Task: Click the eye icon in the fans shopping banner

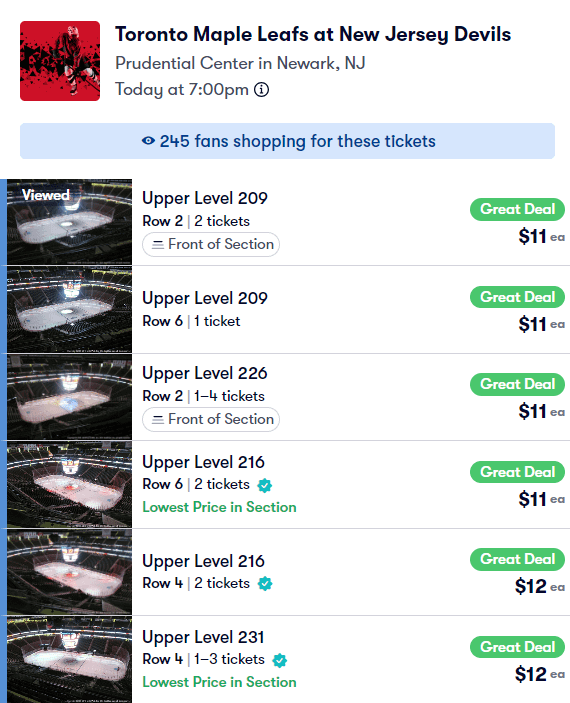Action: point(148,141)
